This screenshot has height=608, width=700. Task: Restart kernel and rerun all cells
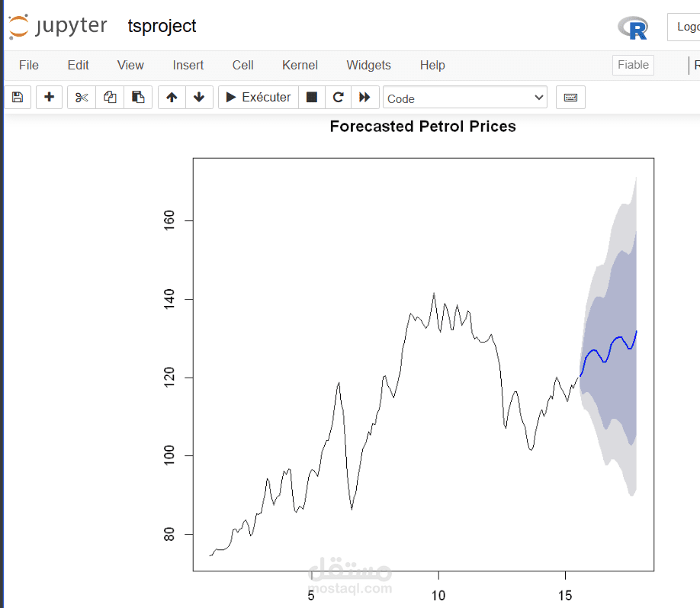point(364,98)
